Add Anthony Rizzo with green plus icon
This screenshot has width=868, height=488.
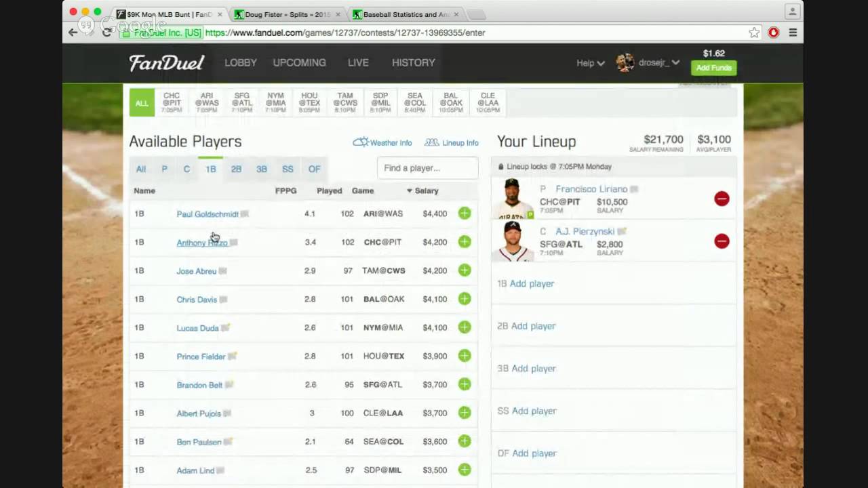(x=465, y=242)
